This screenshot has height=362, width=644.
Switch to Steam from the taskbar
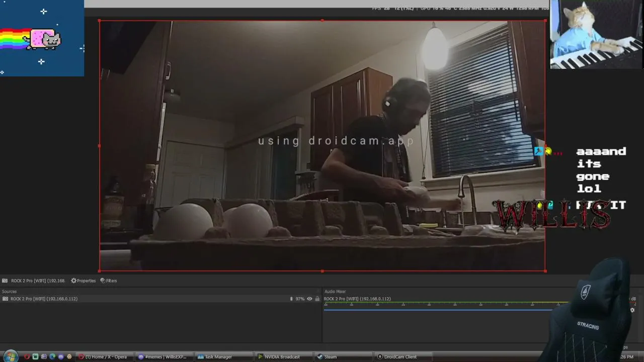343,357
